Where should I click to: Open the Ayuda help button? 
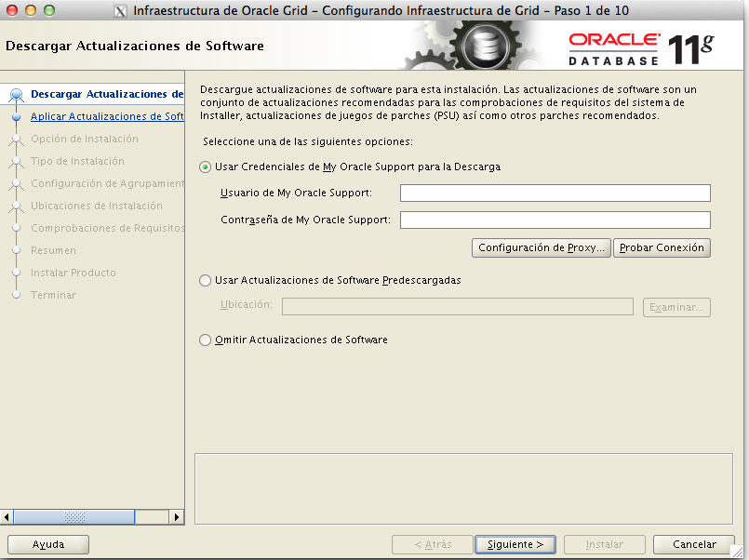point(48,544)
